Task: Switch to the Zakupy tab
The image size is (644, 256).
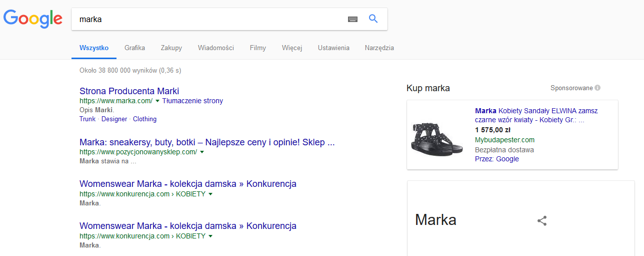Action: pos(171,48)
